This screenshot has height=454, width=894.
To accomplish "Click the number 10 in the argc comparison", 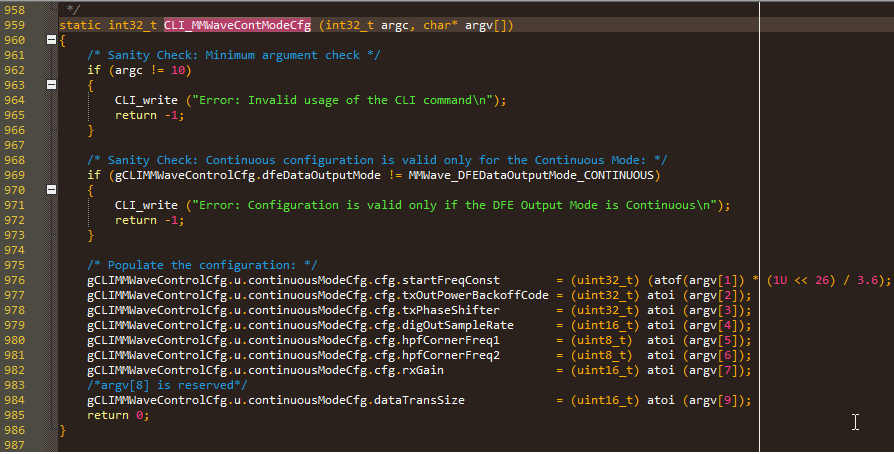I will [178, 70].
